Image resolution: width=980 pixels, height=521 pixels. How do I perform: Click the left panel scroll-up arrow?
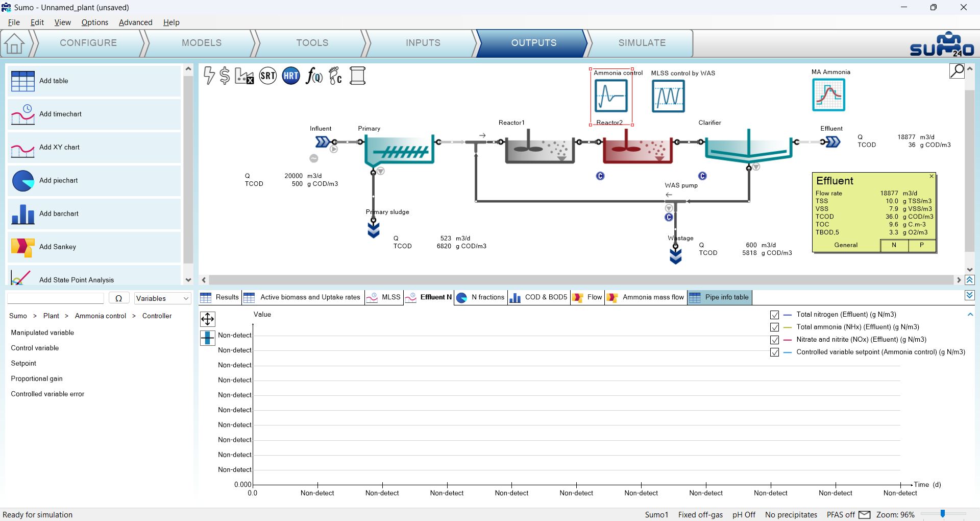tap(188, 68)
